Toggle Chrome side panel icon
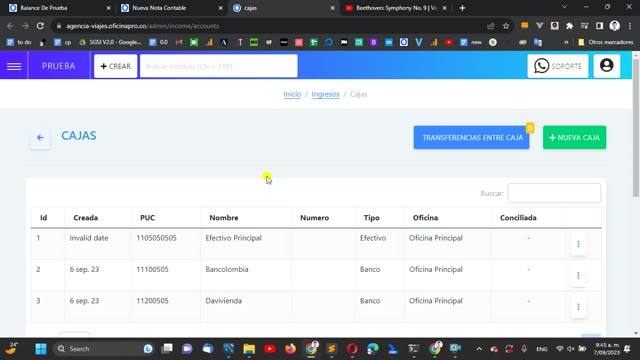 [599, 26]
